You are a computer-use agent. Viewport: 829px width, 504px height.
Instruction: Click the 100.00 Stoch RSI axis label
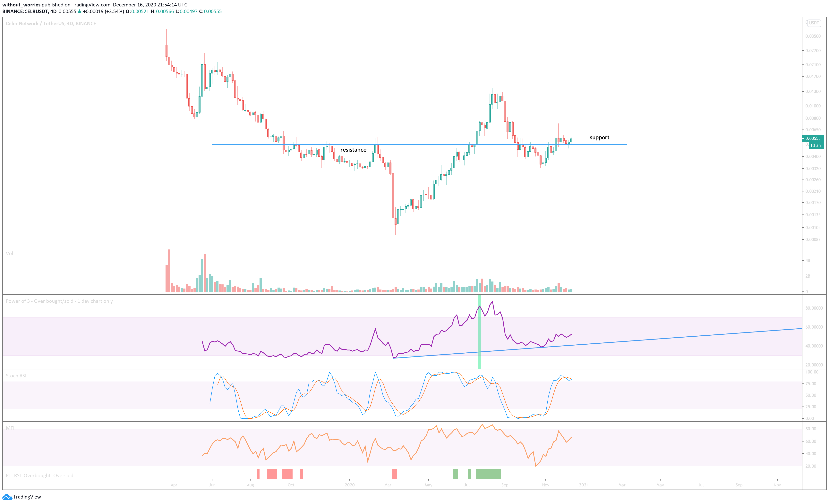coord(811,372)
